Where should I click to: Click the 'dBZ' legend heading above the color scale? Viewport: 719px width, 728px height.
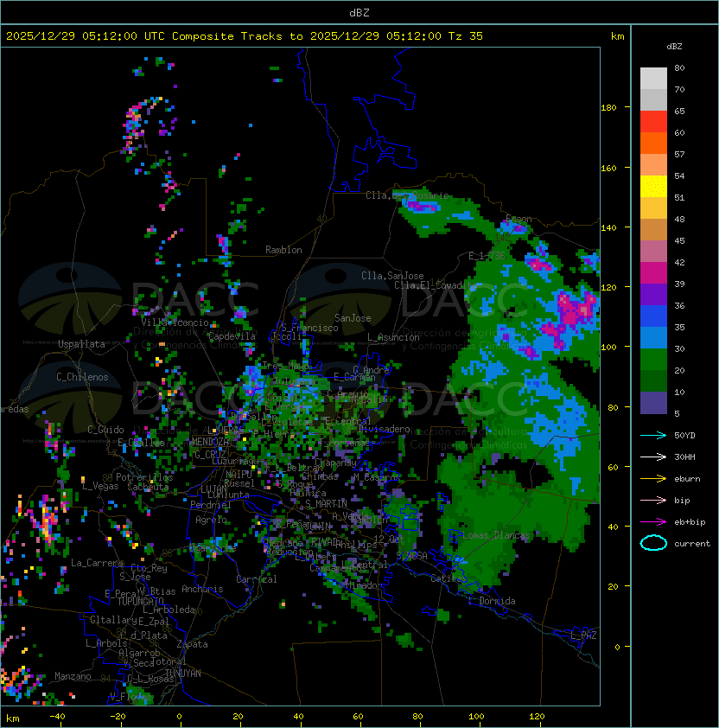(674, 47)
